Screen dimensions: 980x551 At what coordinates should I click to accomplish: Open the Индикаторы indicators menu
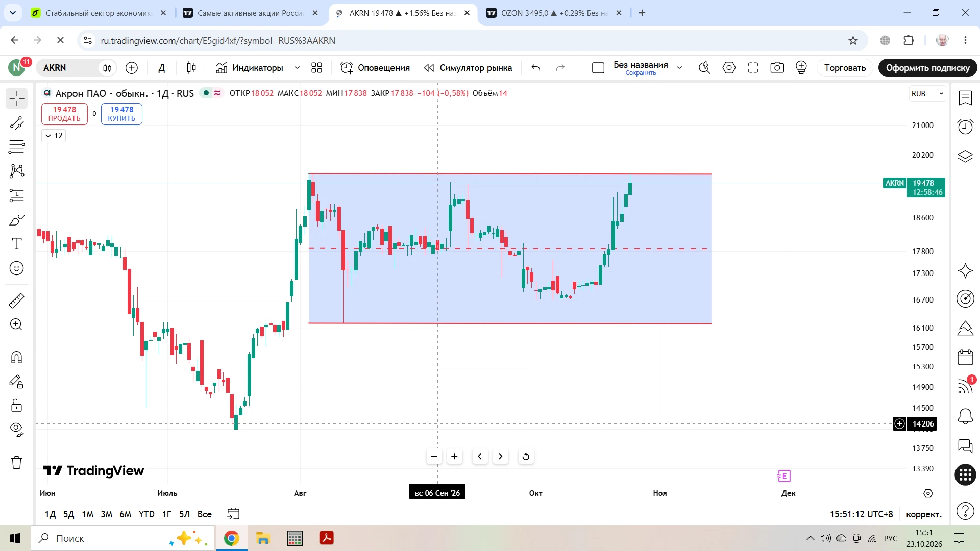point(250,68)
